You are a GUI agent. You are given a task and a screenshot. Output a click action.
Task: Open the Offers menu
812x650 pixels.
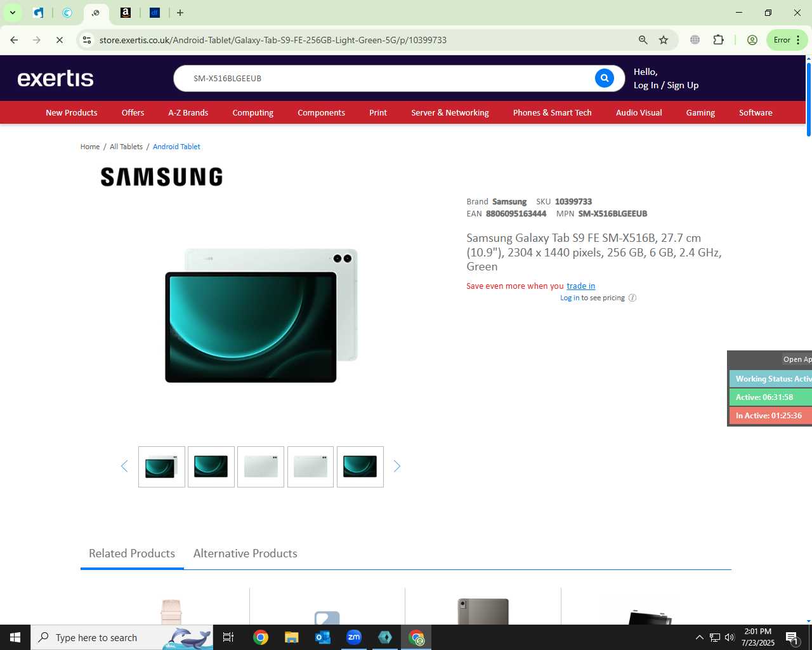pos(133,112)
